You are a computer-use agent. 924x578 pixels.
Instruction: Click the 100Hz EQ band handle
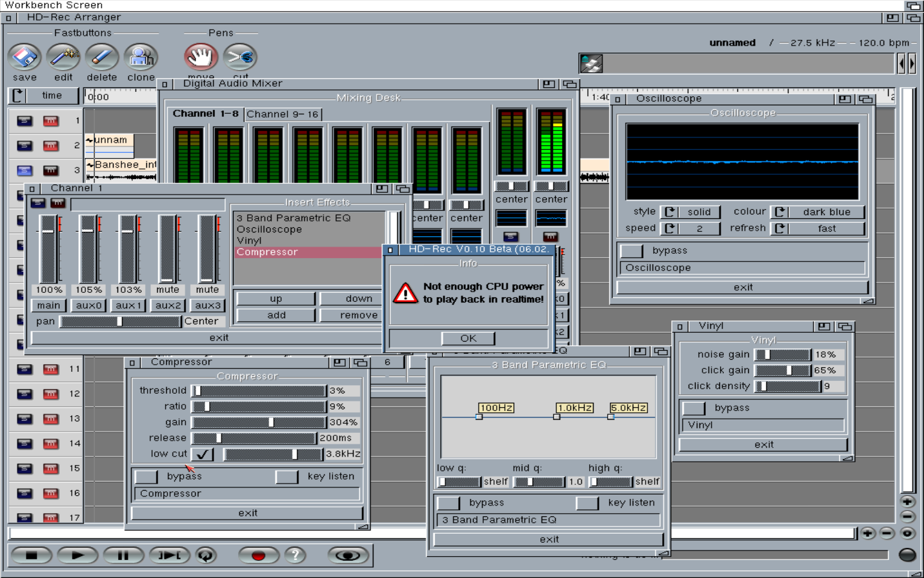point(479,417)
